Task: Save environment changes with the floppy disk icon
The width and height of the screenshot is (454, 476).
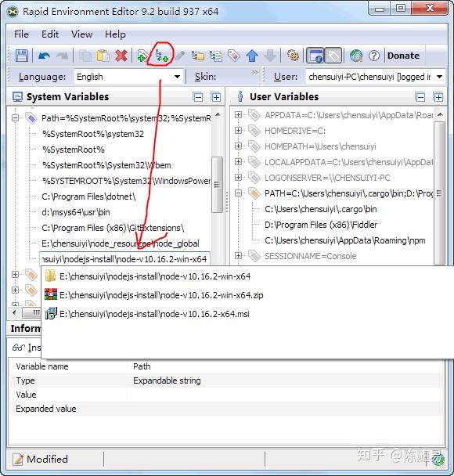Action: 22,56
